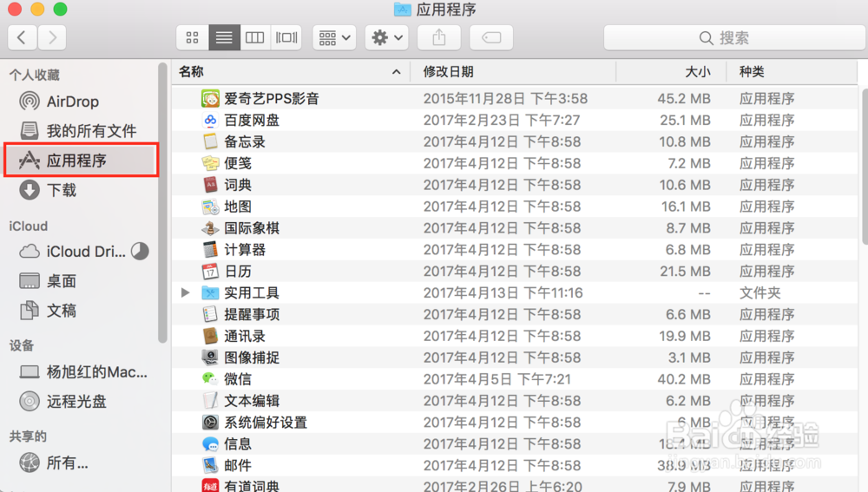868x492 pixels.
Task: Select the 实用工具 folder icon
Action: pos(210,292)
